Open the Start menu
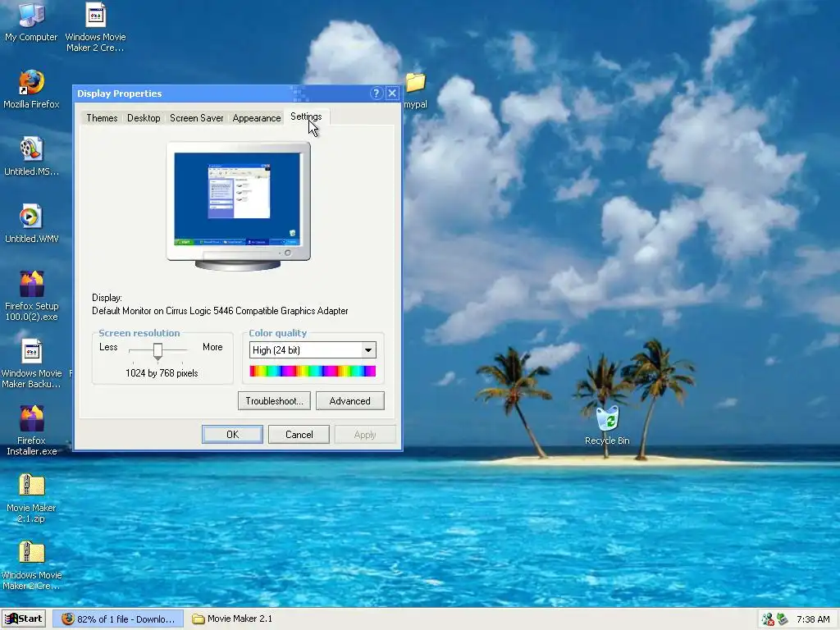The width and height of the screenshot is (840, 630). pos(24,619)
